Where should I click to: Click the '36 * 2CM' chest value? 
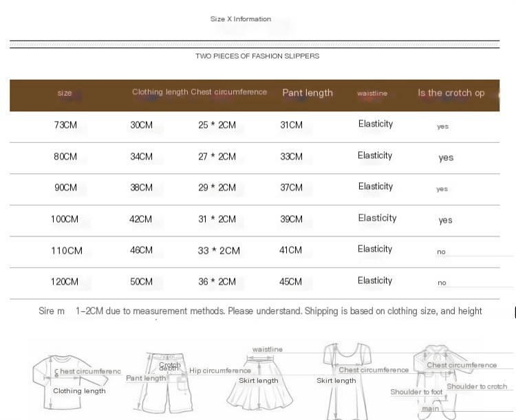coord(217,282)
